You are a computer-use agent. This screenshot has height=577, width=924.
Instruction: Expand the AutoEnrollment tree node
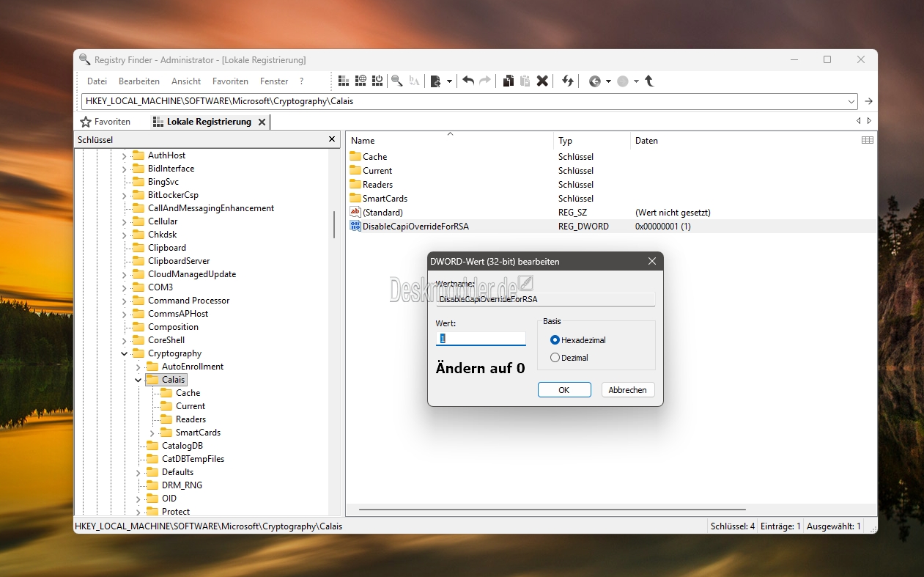pyautogui.click(x=138, y=367)
